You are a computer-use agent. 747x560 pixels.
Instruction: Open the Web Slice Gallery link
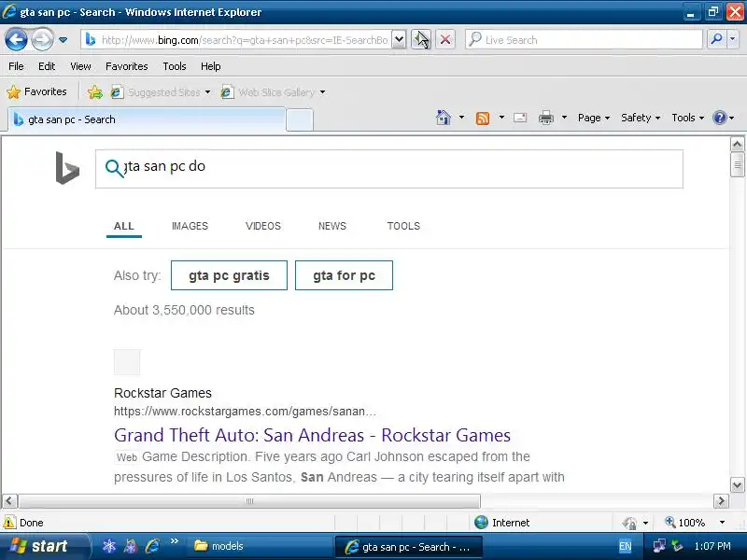click(269, 91)
